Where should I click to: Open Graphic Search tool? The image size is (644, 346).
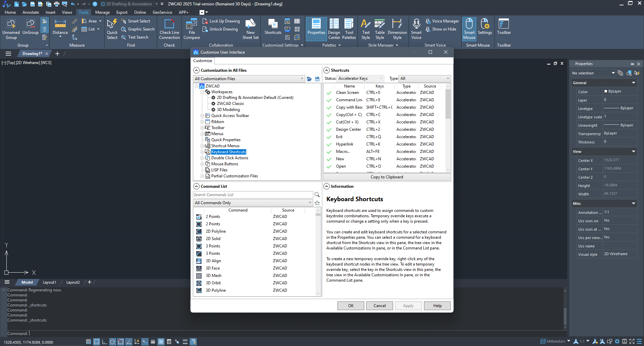(138, 29)
